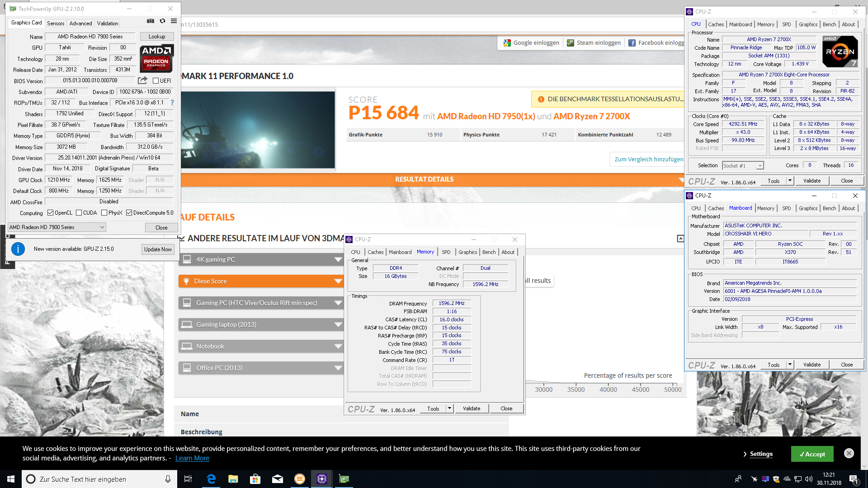The height and width of the screenshot is (488, 868).
Task: Open the Caches tab in CPU-Z Memory window
Action: pos(375,252)
